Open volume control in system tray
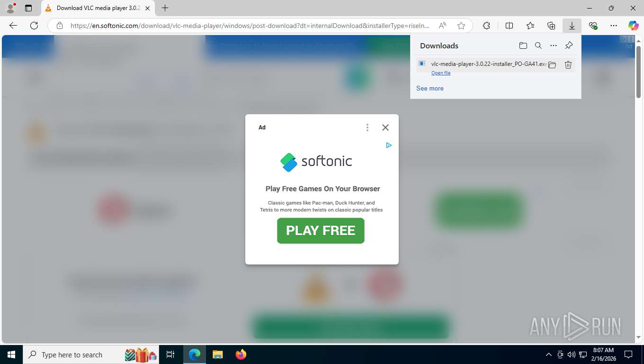This screenshot has height=364, width=644. click(572, 355)
